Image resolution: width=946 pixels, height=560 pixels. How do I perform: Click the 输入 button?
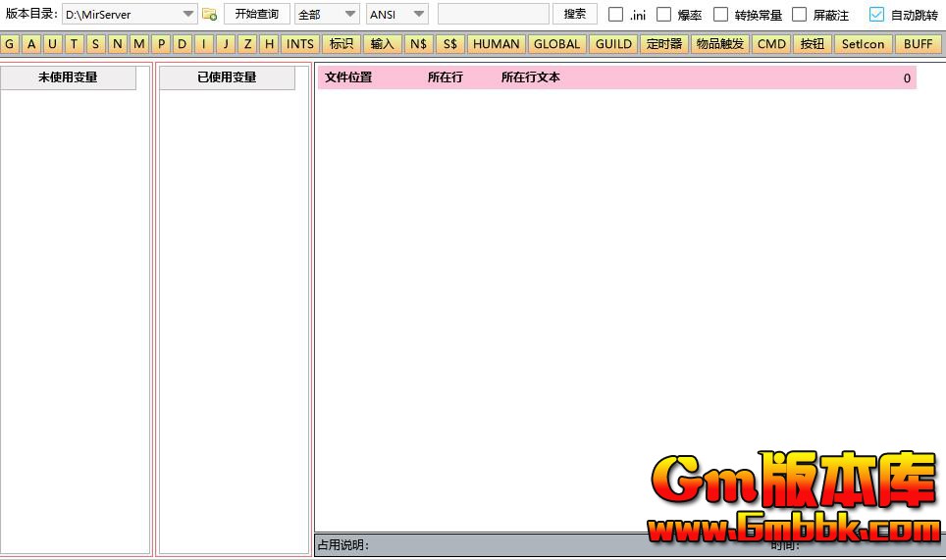tap(383, 44)
